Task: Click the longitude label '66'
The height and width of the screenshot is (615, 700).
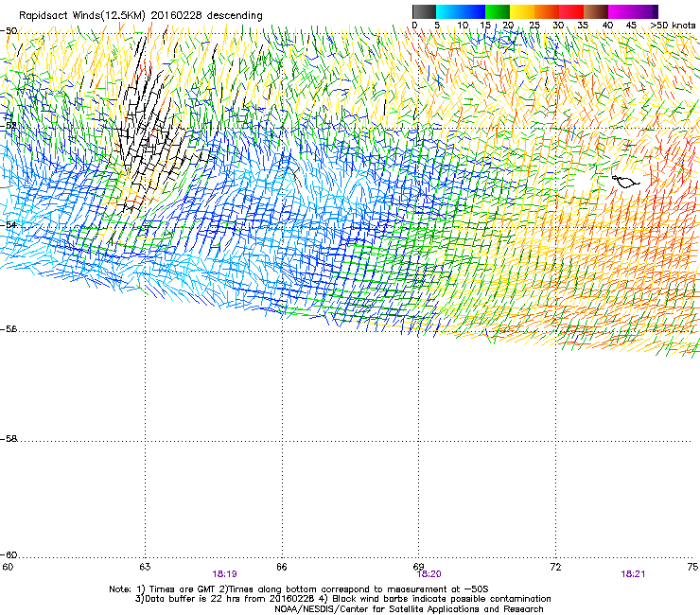Action: (281, 567)
